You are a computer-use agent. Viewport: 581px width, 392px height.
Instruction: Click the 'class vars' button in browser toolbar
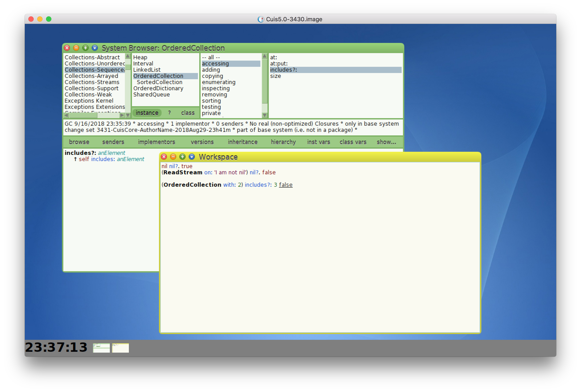coord(353,142)
